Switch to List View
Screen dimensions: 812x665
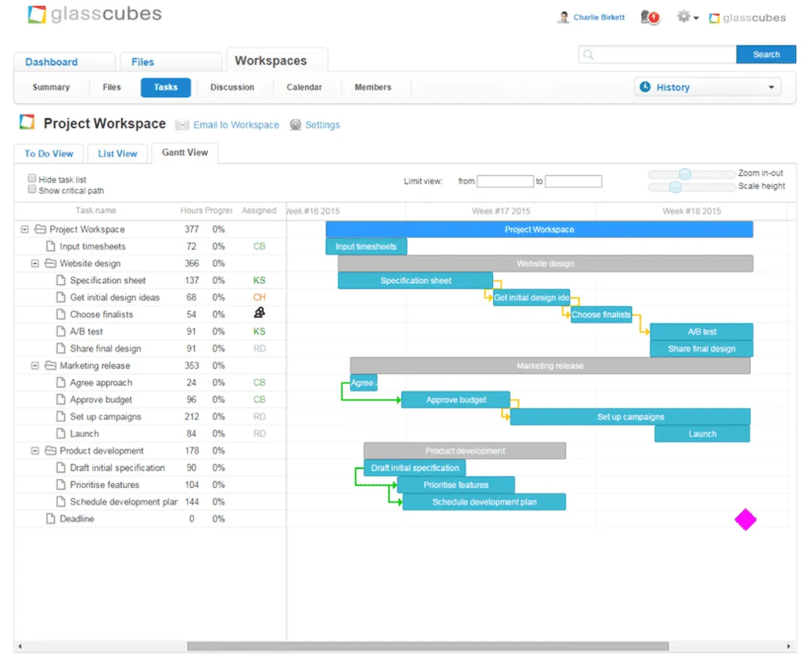(118, 154)
